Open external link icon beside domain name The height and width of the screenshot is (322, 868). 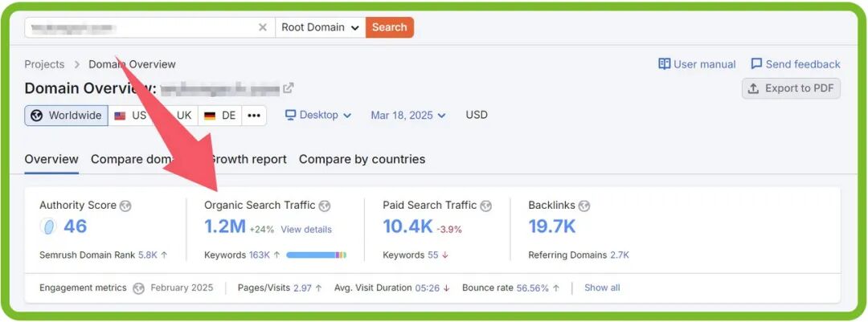point(289,88)
